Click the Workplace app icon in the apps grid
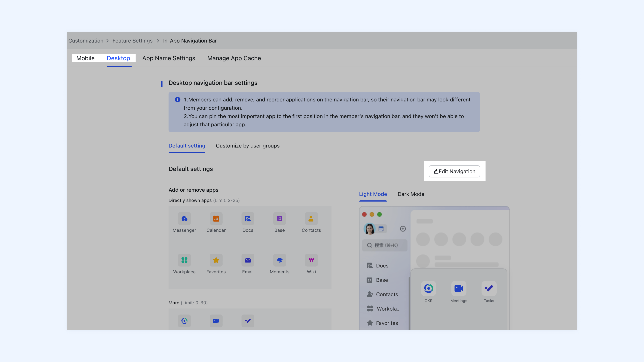The width and height of the screenshot is (644, 362). click(184, 260)
